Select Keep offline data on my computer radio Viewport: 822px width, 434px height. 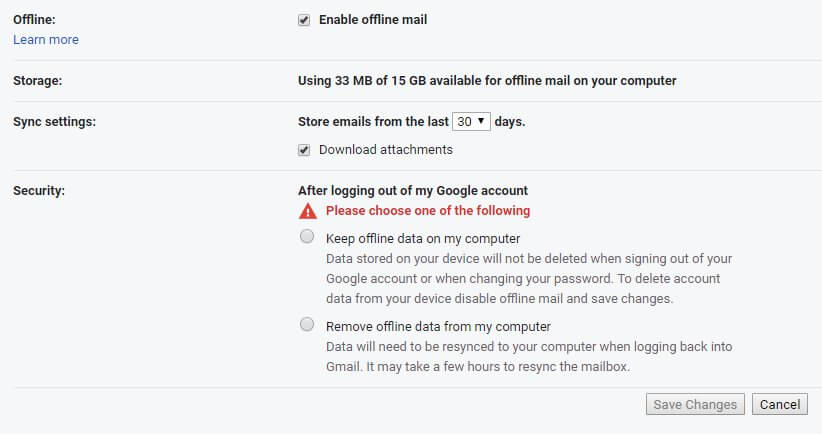(307, 236)
